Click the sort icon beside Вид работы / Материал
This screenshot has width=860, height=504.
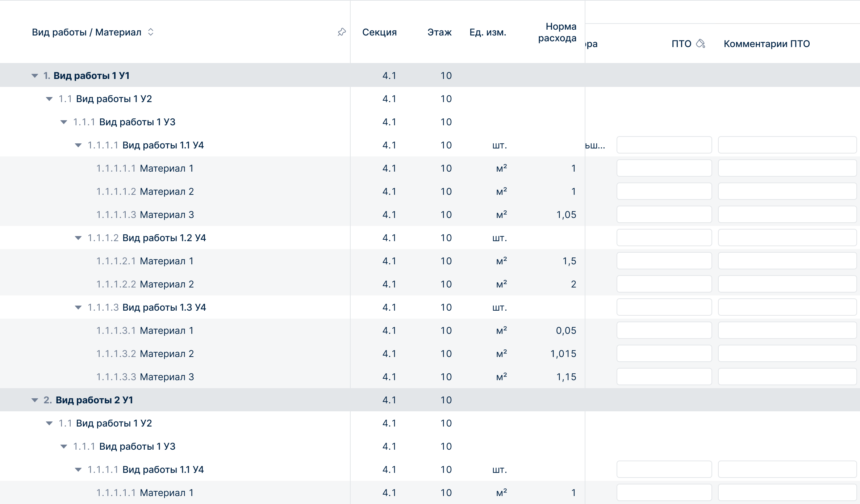151,32
